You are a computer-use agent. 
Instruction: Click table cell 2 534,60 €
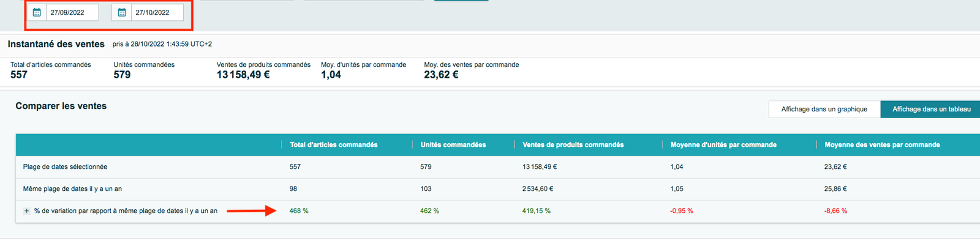tap(538, 189)
